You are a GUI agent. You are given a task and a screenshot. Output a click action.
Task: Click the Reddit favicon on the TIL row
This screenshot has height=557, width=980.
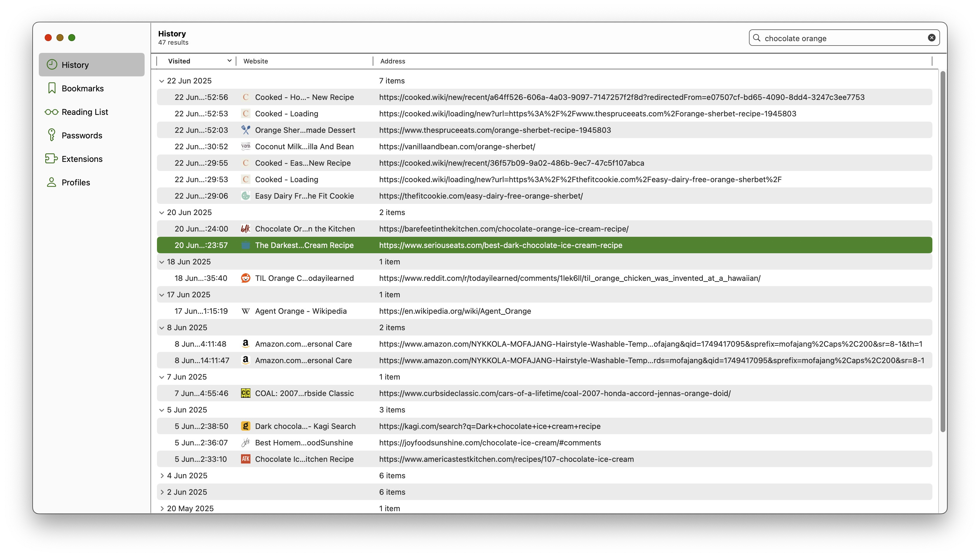tap(246, 278)
